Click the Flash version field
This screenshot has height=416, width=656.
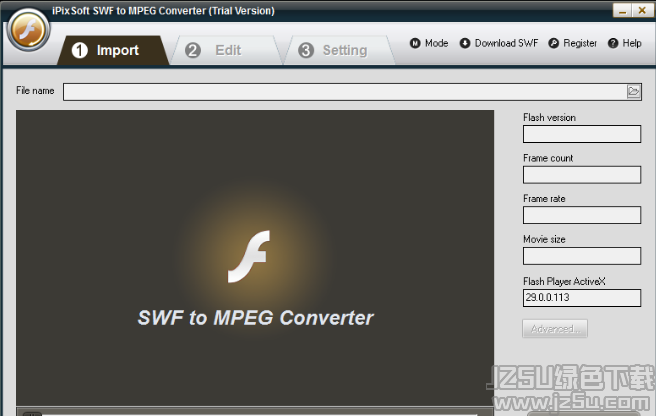582,134
